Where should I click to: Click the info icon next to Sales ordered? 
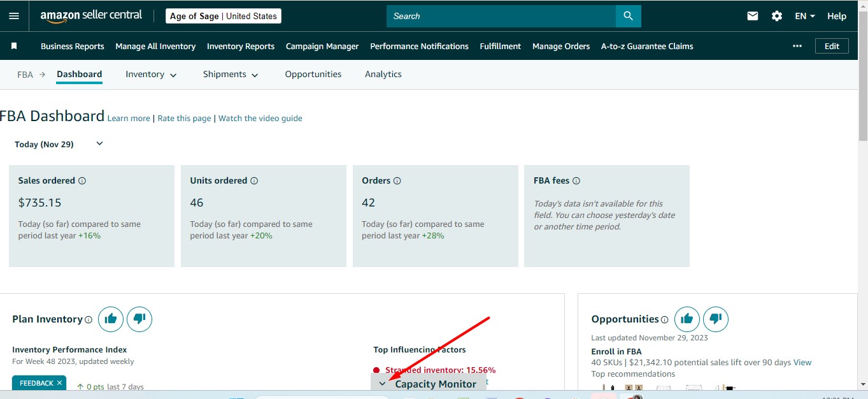pyautogui.click(x=82, y=180)
